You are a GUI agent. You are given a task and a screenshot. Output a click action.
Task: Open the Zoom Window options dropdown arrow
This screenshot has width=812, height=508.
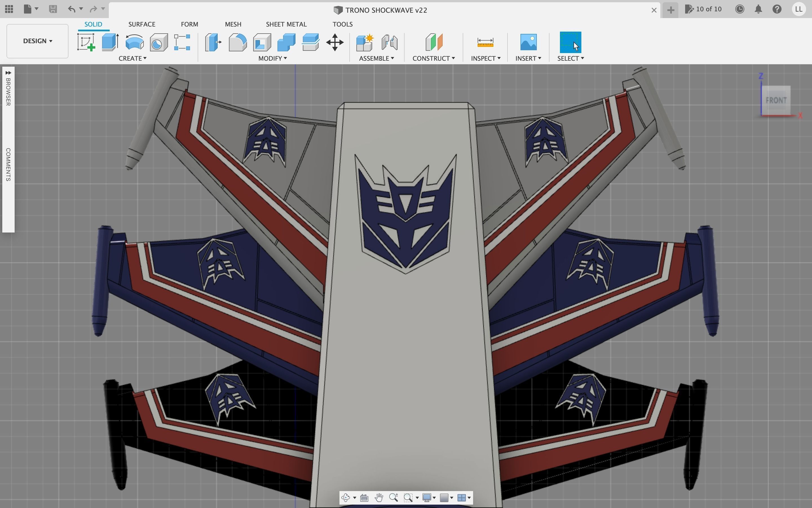pos(417,498)
